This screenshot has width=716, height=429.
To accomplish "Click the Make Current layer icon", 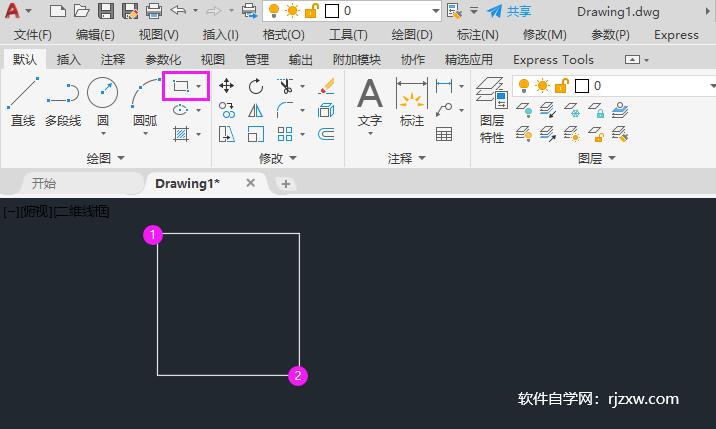I will 620,110.
